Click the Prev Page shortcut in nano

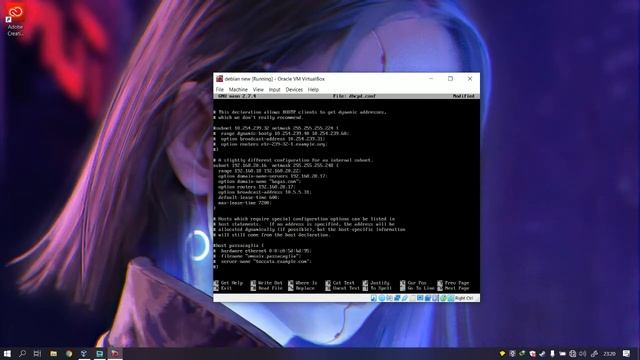pyautogui.click(x=453, y=283)
